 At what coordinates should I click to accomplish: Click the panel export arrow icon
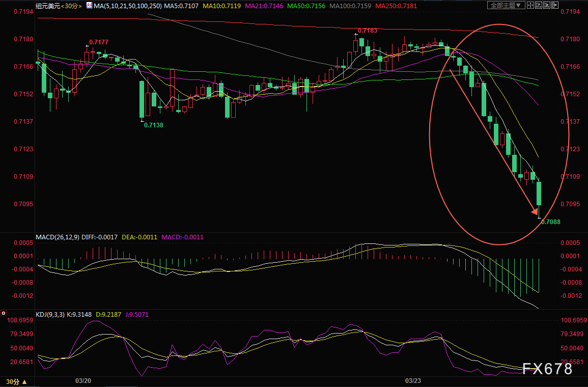(x=555, y=5)
